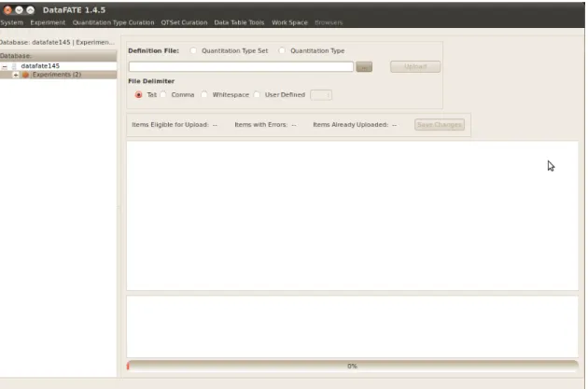Select the User Defined delimiter option
Image resolution: width=588 pixels, height=389 pixels.
tap(257, 95)
